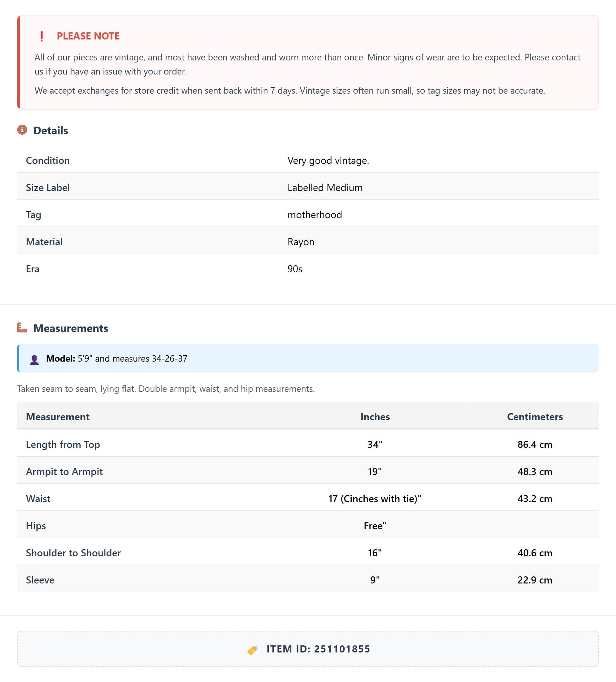Click the Labelled Medium size value
The width and height of the screenshot is (616, 682).
tap(325, 187)
